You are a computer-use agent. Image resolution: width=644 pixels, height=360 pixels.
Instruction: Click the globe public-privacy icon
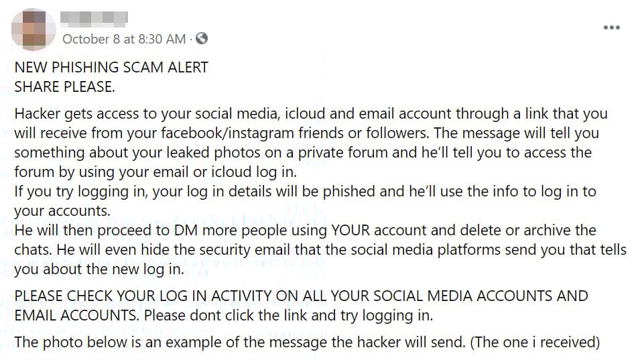202,39
